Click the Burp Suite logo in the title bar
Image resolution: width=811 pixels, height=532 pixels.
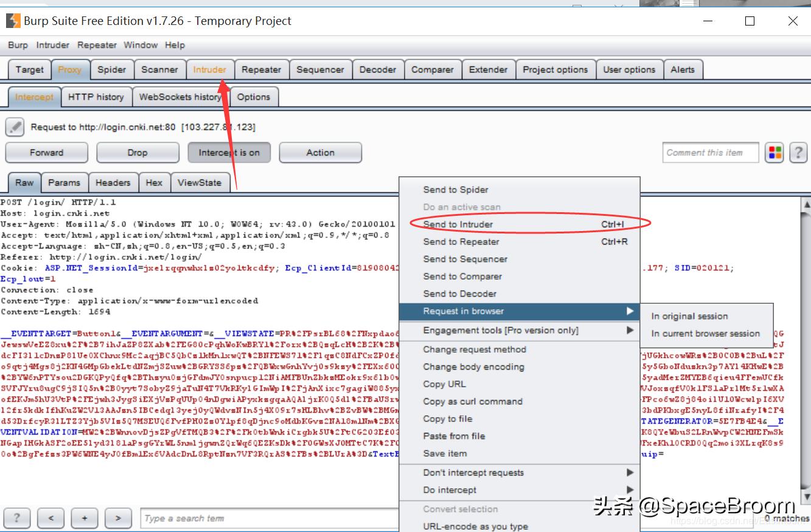[13, 21]
